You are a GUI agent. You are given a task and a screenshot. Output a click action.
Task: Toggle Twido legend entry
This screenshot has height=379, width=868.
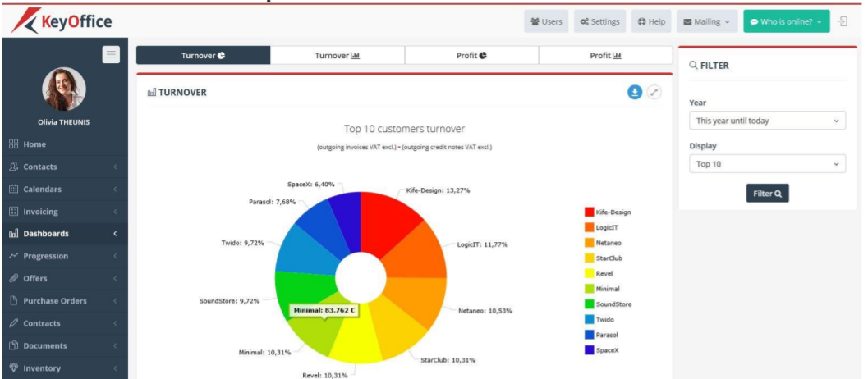[x=599, y=319]
